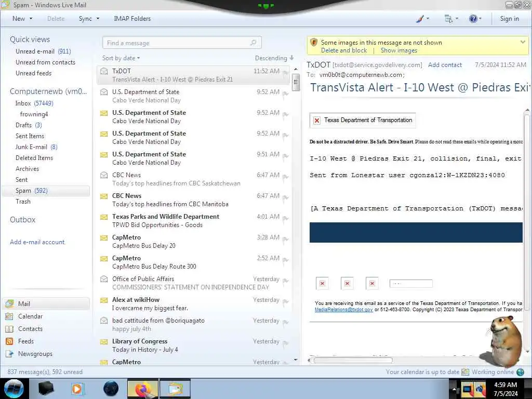
Task: Select the Office of Public Affairs message
Action: [194, 283]
